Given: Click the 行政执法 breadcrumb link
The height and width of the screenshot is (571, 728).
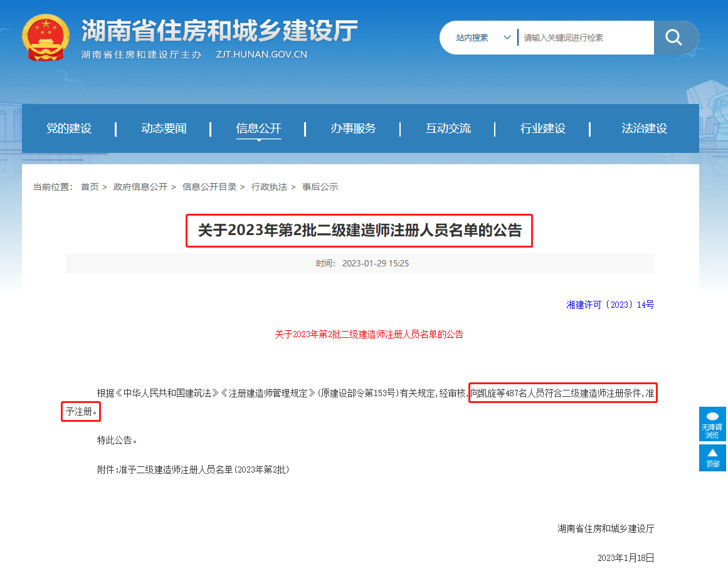Looking at the screenshot, I should pyautogui.click(x=269, y=187).
